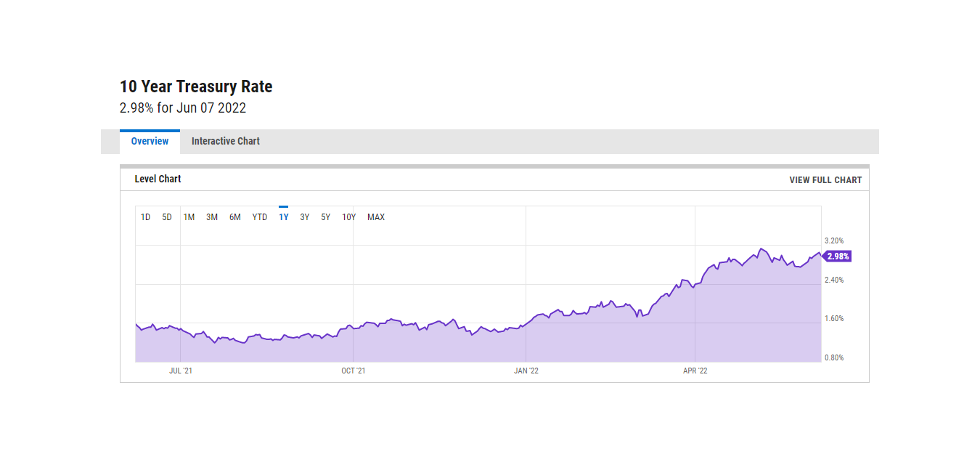Switch to the Overview tab
980x457 pixels.
tap(150, 142)
